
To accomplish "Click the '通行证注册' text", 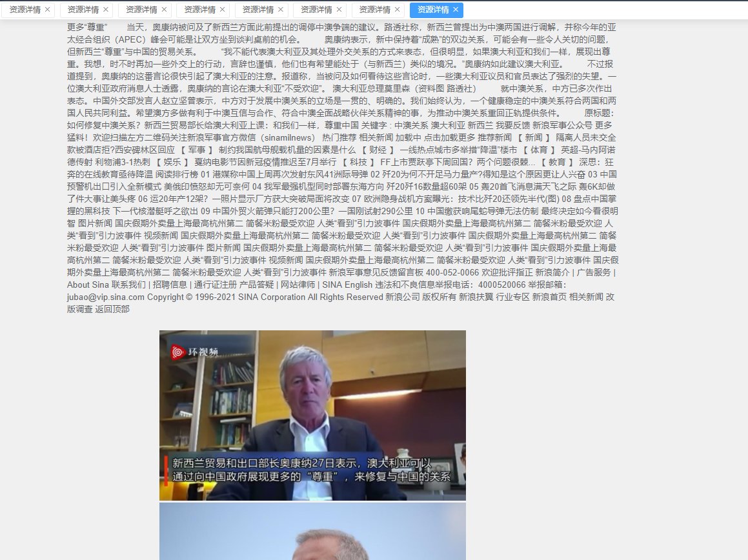I will (215, 285).
